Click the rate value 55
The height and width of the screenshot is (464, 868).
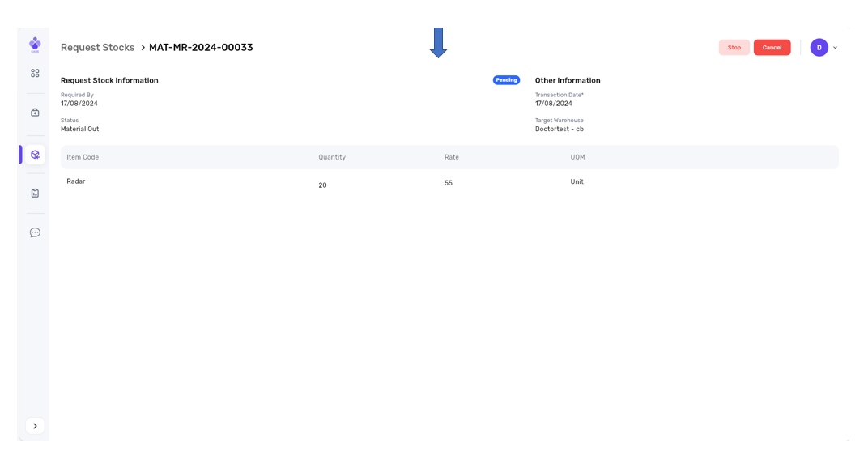click(449, 183)
